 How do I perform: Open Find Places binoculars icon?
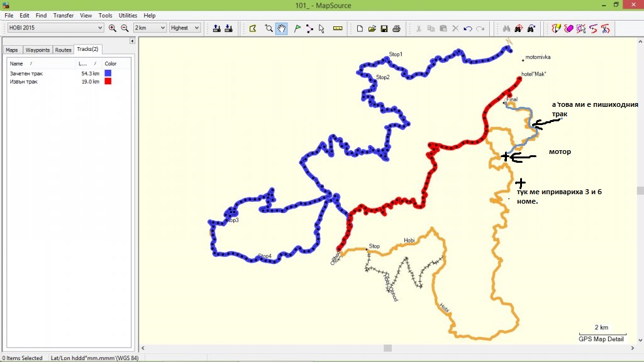(x=506, y=28)
